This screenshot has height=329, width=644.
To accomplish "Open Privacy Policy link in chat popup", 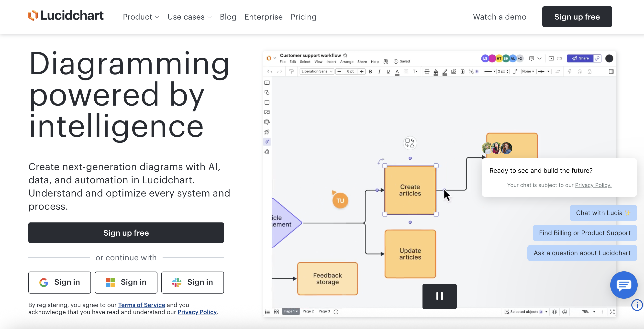I will tap(593, 185).
